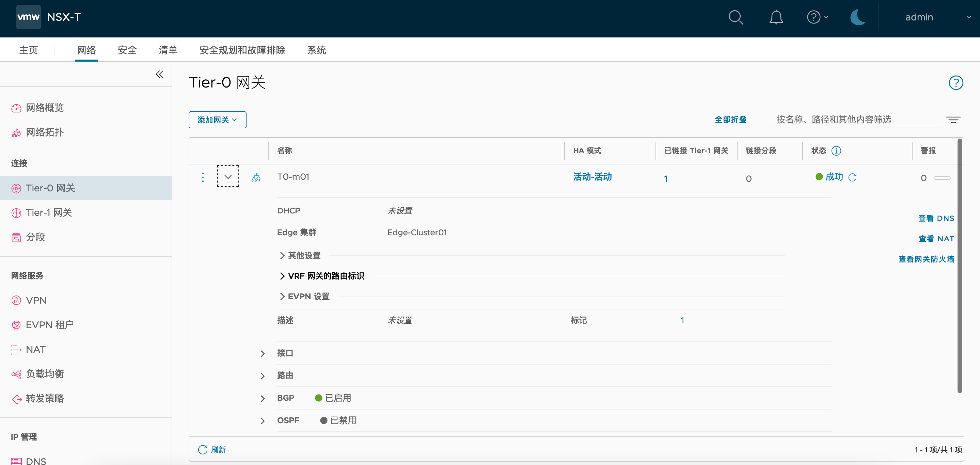This screenshot has width=980, height=465.
Task: Expand the 接口 section
Action: click(x=263, y=354)
